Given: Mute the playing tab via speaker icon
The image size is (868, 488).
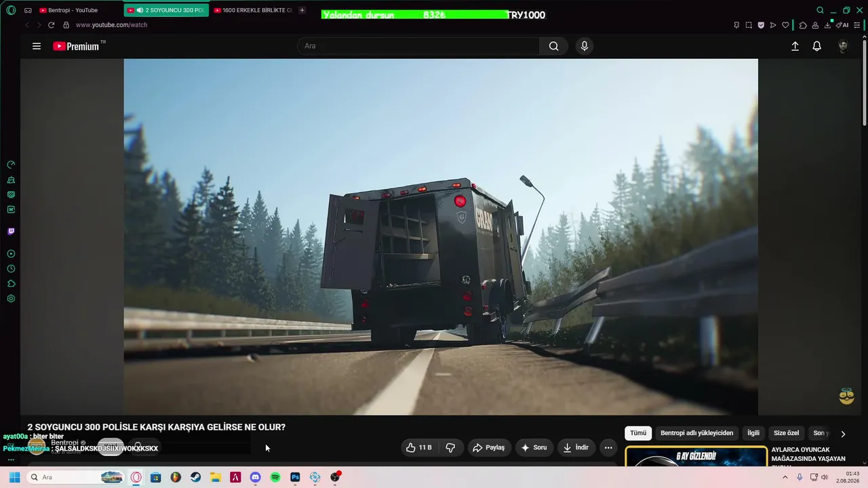Looking at the screenshot, I should (x=140, y=10).
